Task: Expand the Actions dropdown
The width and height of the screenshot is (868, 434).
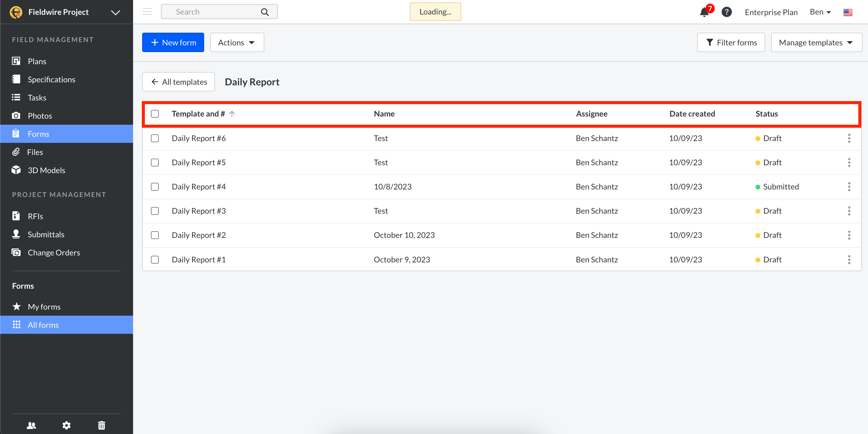Action: tap(237, 42)
